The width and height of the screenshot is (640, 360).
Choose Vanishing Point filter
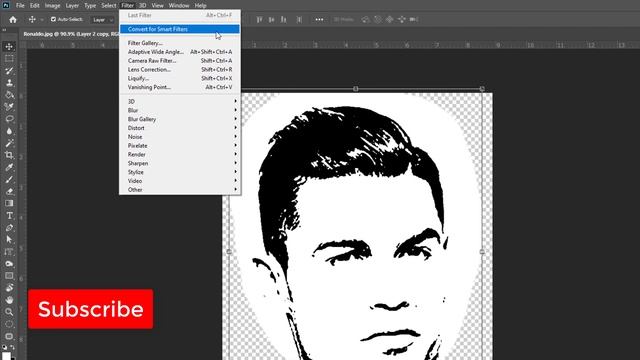[180, 87]
